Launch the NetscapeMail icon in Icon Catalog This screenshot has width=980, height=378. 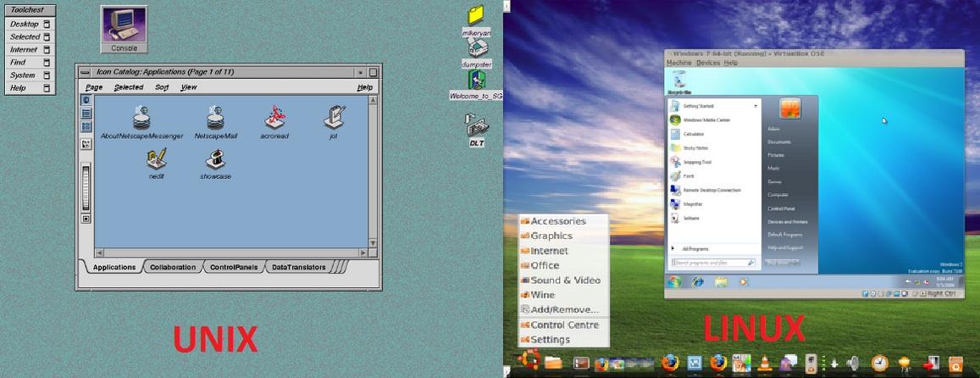216,118
